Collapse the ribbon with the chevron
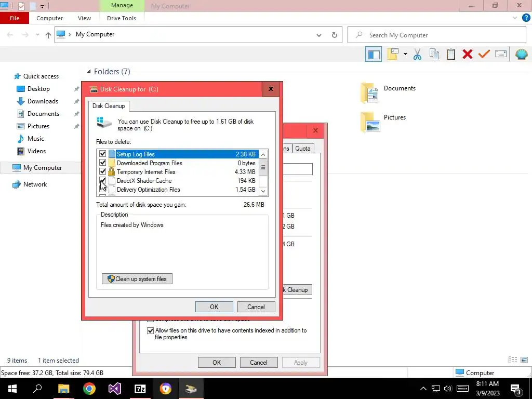Viewport: 532px width, 399px height. click(x=515, y=18)
